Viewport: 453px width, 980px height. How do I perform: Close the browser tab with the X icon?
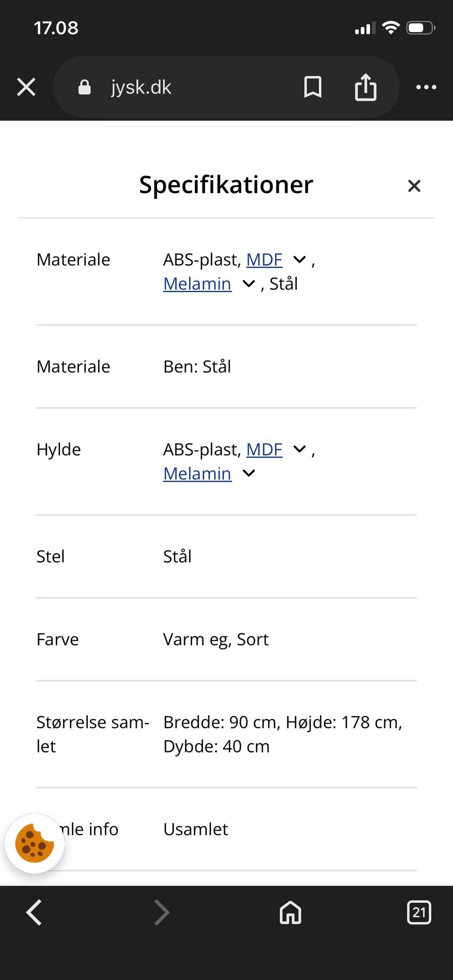pyautogui.click(x=26, y=87)
